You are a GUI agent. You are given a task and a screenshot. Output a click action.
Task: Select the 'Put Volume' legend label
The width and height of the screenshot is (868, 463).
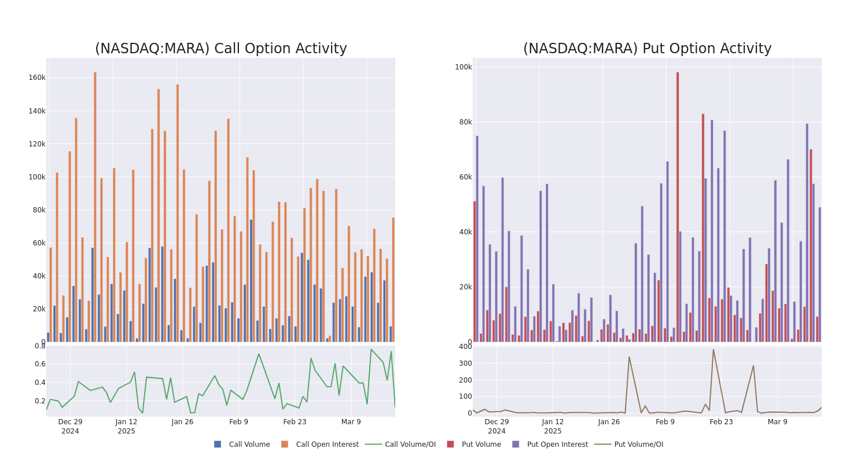pyautogui.click(x=481, y=444)
